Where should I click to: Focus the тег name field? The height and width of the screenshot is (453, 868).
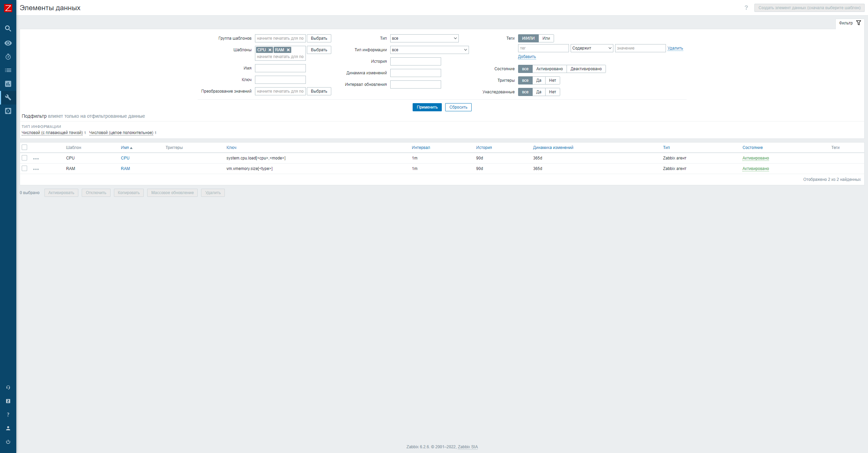pyautogui.click(x=543, y=48)
